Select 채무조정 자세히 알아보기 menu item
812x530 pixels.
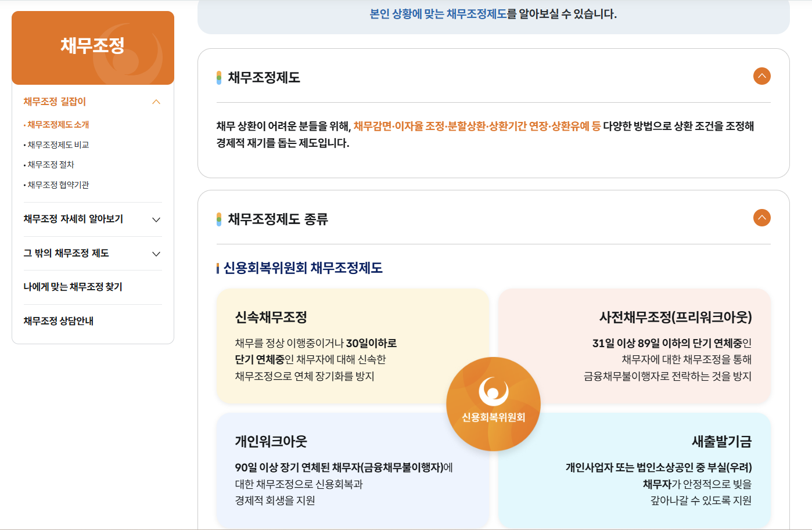pos(73,219)
